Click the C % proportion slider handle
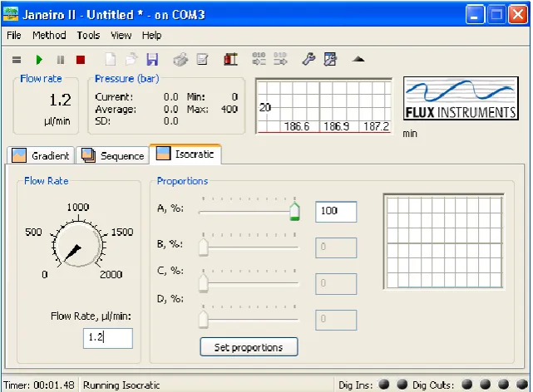Screen dimensions: 533x392 click(203, 283)
